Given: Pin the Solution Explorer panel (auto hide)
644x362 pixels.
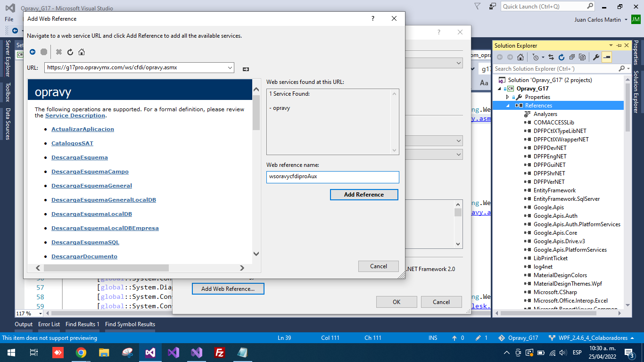Looking at the screenshot, I should (x=619, y=45).
